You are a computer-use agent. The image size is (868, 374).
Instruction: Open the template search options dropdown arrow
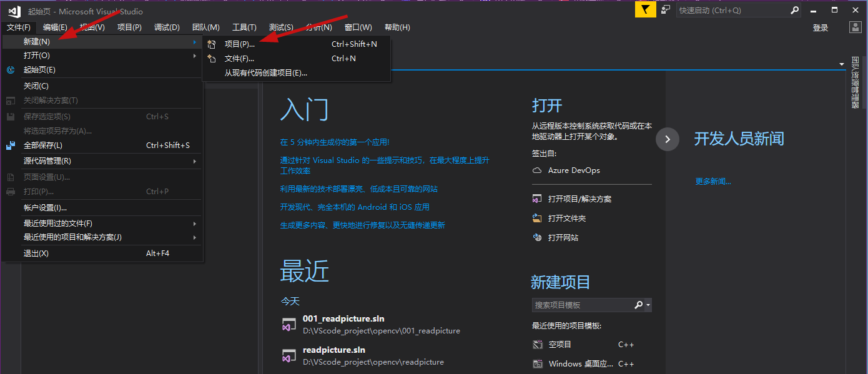click(648, 305)
